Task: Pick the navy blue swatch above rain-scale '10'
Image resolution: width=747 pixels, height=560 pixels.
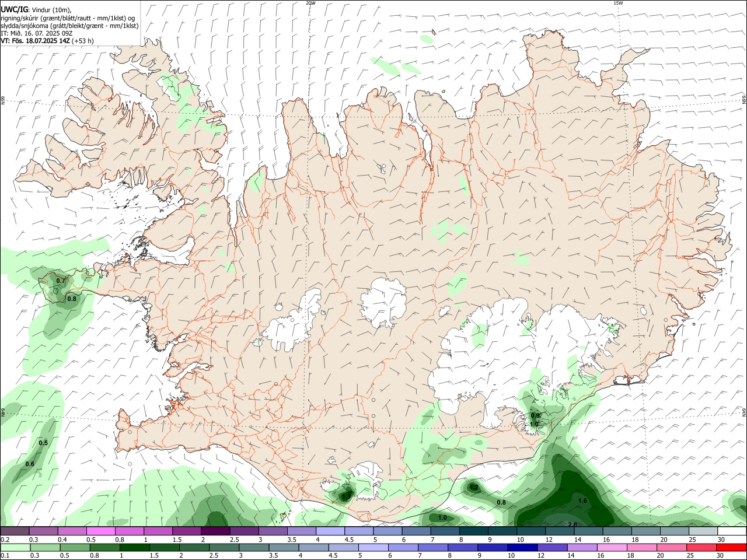Action: coord(521,547)
